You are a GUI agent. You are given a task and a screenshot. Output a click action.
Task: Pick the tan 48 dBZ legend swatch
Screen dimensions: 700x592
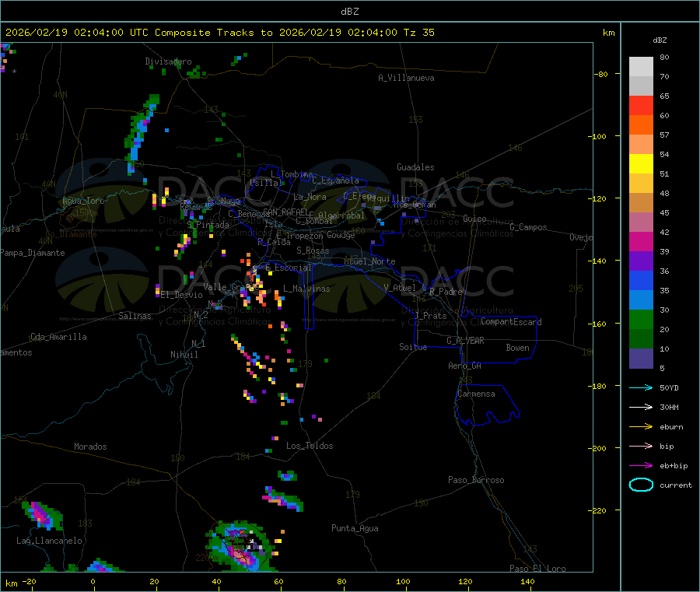641,203
